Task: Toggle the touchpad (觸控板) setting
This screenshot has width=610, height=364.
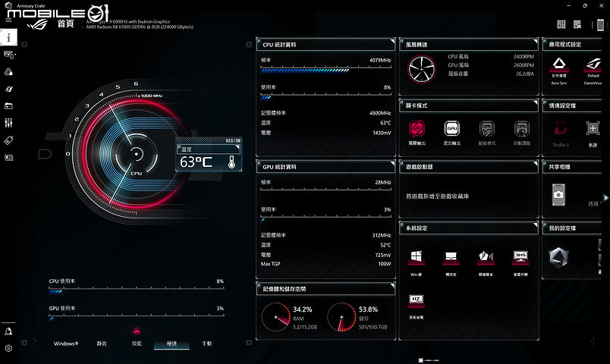Action: pyautogui.click(x=451, y=257)
